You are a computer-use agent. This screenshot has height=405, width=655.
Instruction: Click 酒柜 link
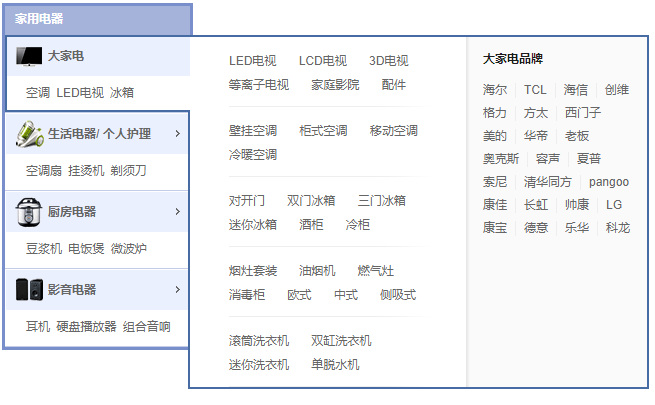311,225
